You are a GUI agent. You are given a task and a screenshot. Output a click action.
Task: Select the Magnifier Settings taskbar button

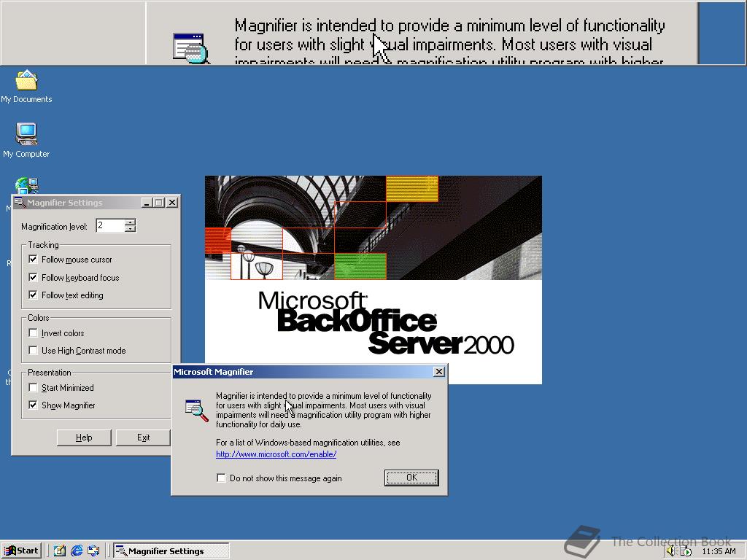[171, 551]
